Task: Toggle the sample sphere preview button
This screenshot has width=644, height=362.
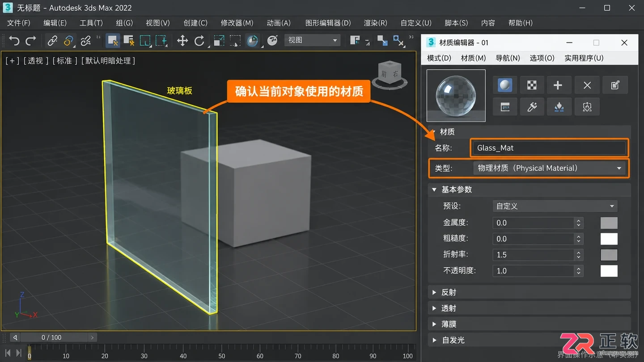Action: click(505, 85)
